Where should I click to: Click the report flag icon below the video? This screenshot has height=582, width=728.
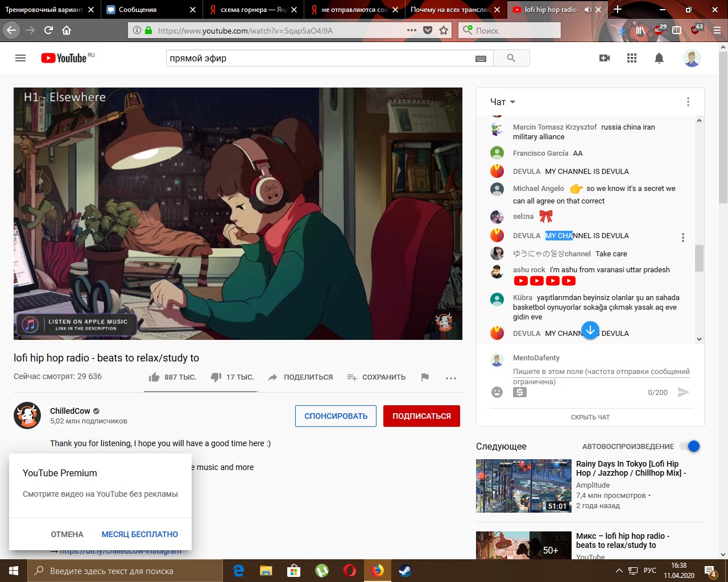click(425, 377)
